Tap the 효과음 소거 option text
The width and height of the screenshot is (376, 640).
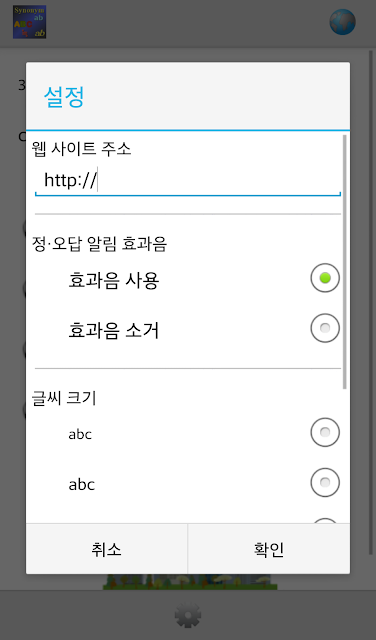[113, 330]
